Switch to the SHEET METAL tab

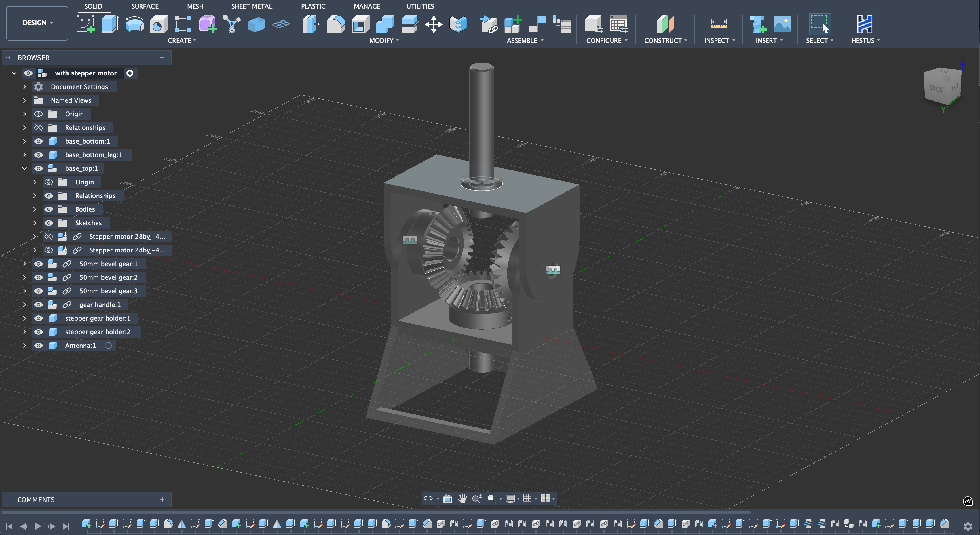click(x=252, y=6)
